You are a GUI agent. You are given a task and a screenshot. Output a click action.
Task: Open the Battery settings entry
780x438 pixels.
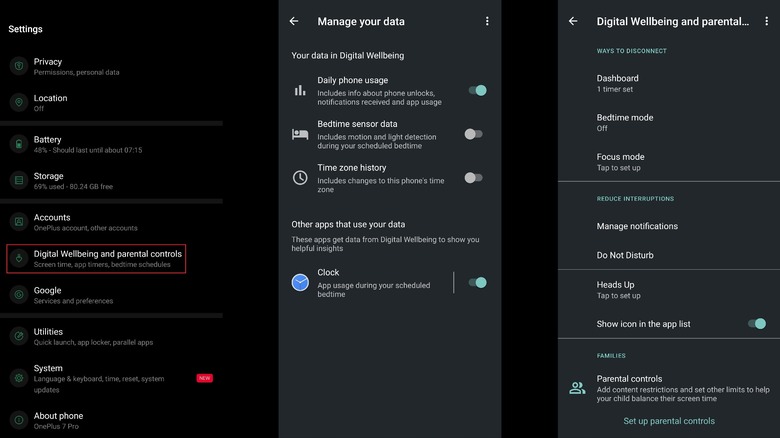(x=88, y=144)
